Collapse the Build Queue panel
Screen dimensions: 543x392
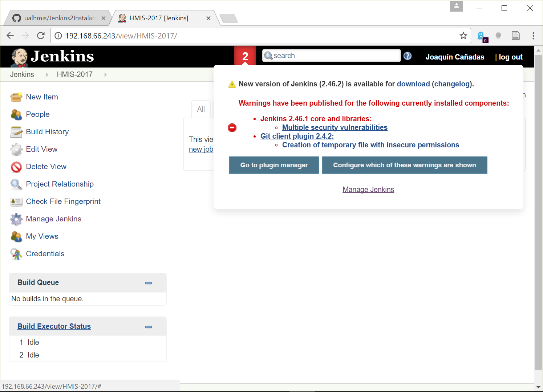(149, 283)
